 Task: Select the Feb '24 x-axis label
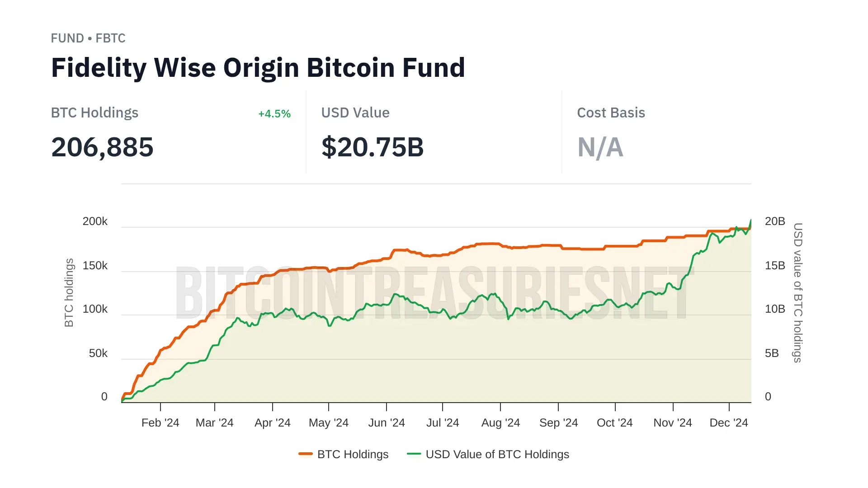click(x=160, y=422)
